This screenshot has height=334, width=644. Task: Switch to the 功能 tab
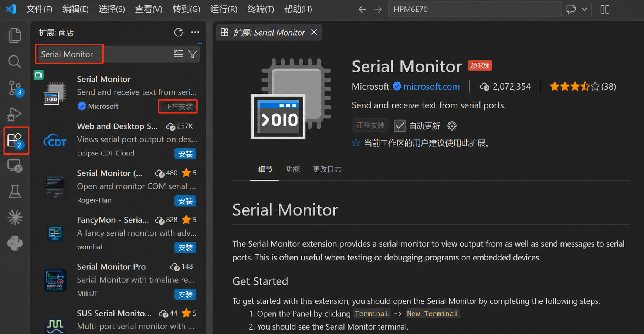[293, 169]
